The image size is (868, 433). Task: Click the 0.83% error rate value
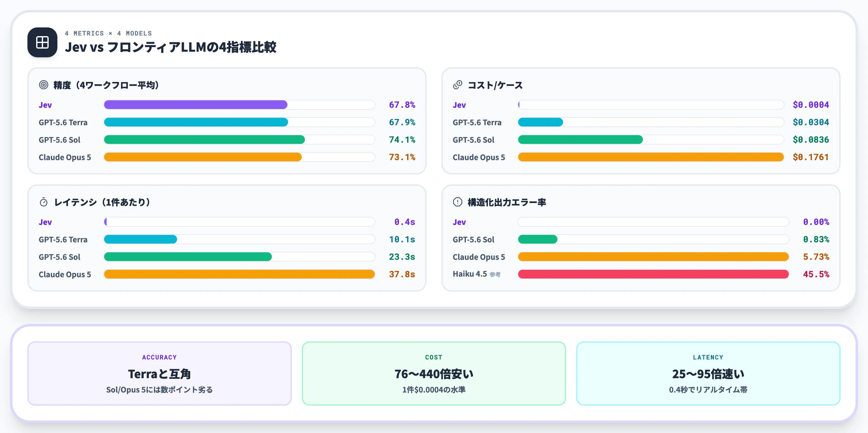click(816, 239)
